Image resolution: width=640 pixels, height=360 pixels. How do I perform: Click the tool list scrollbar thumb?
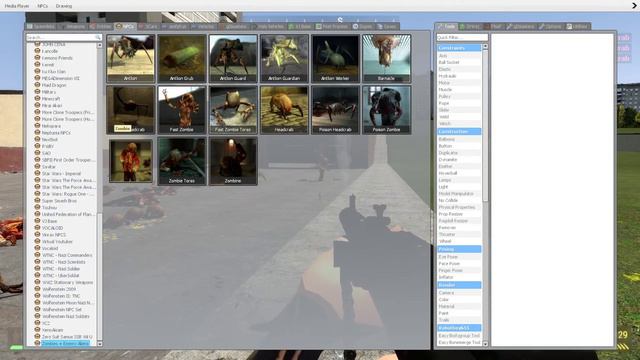pyautogui.click(x=485, y=125)
